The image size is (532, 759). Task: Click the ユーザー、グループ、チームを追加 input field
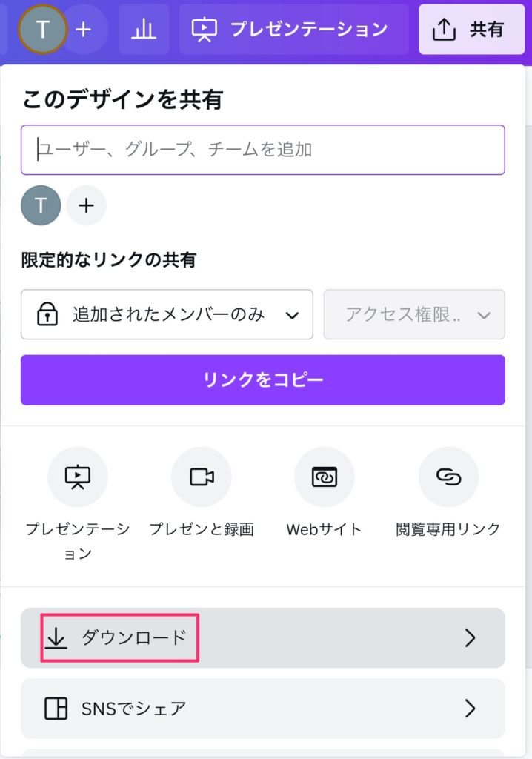tap(262, 150)
